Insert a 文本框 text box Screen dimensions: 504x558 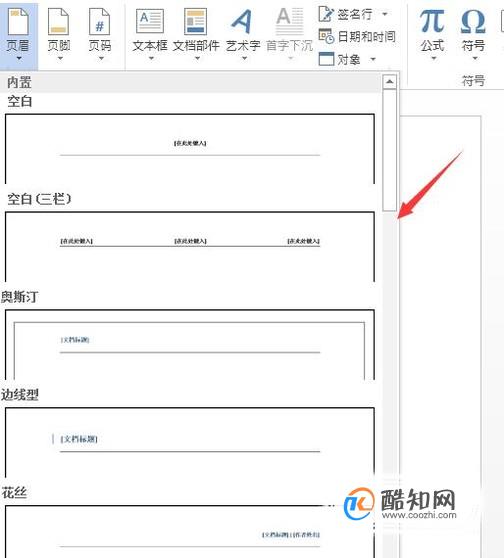click(150, 21)
